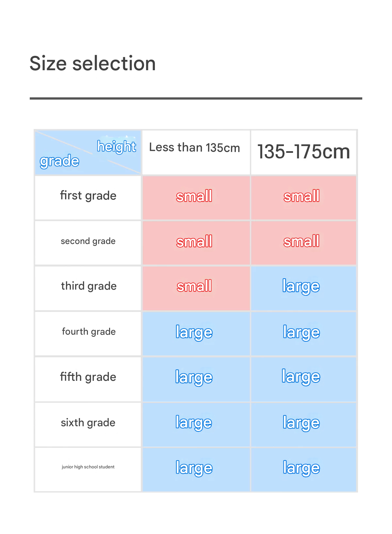Click "small" for first grade under 135cm
392x534 pixels.
pos(194,197)
